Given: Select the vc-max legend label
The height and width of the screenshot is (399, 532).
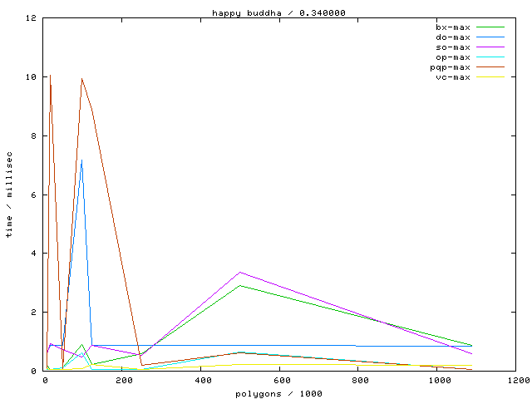Looking at the screenshot, I should 453,77.
